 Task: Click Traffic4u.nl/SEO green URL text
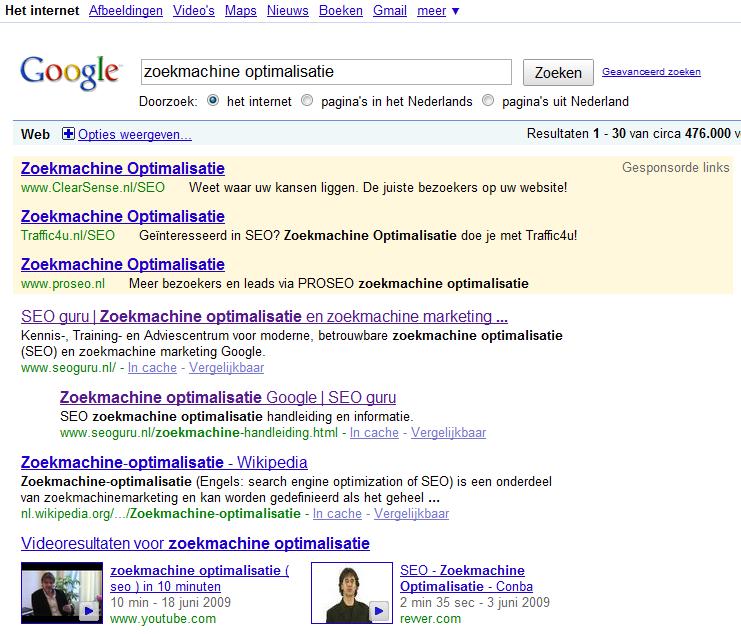(x=68, y=235)
